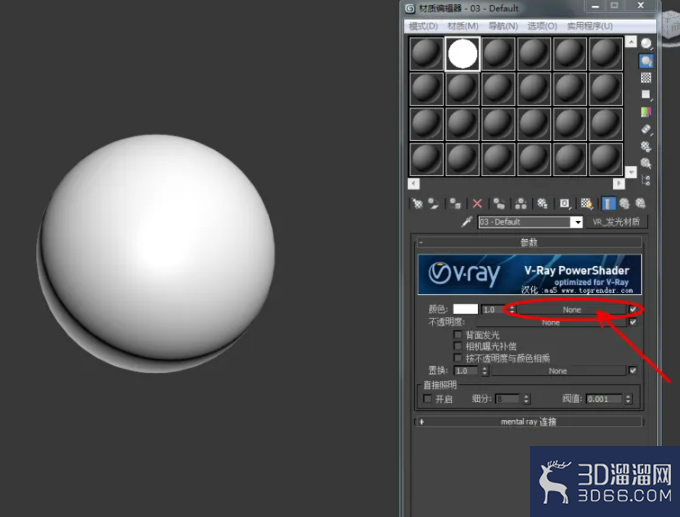Toggle checkered Background icon
The width and height of the screenshot is (680, 517).
(646, 78)
